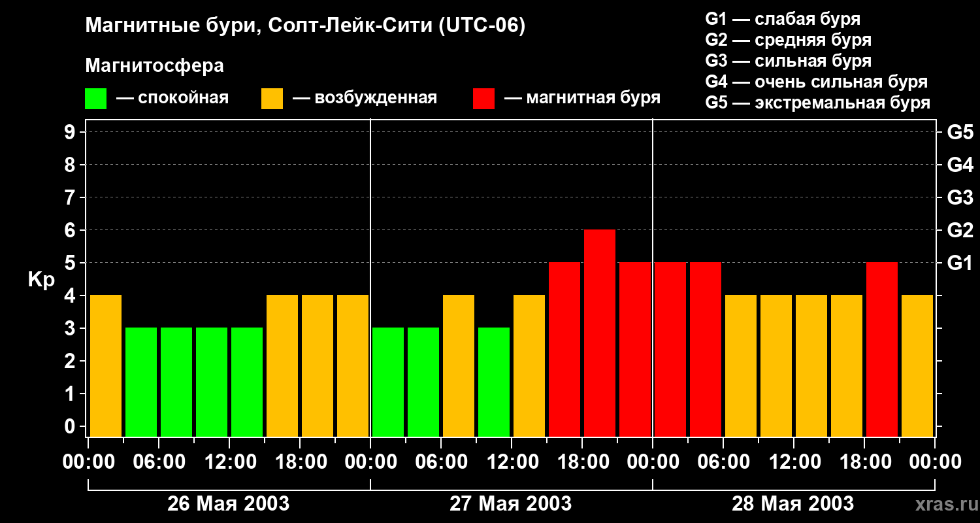This screenshot has width=980, height=523.
Task: Click the yellow 21:00–24:00 bar on 28 Мая
Action: (917, 366)
